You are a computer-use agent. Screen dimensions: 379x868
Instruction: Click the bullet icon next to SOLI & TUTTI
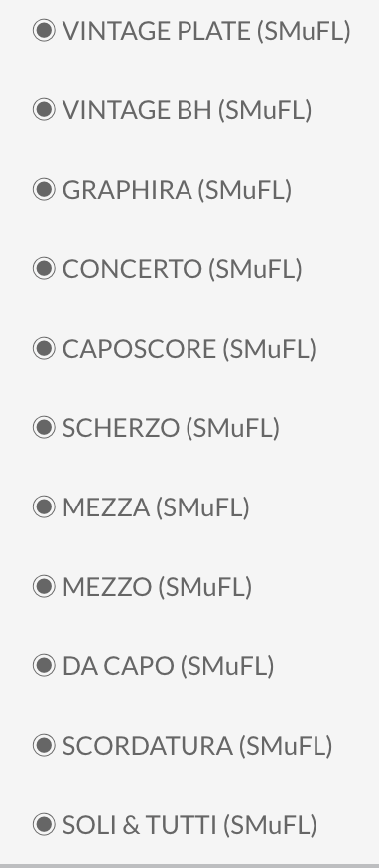click(44, 824)
